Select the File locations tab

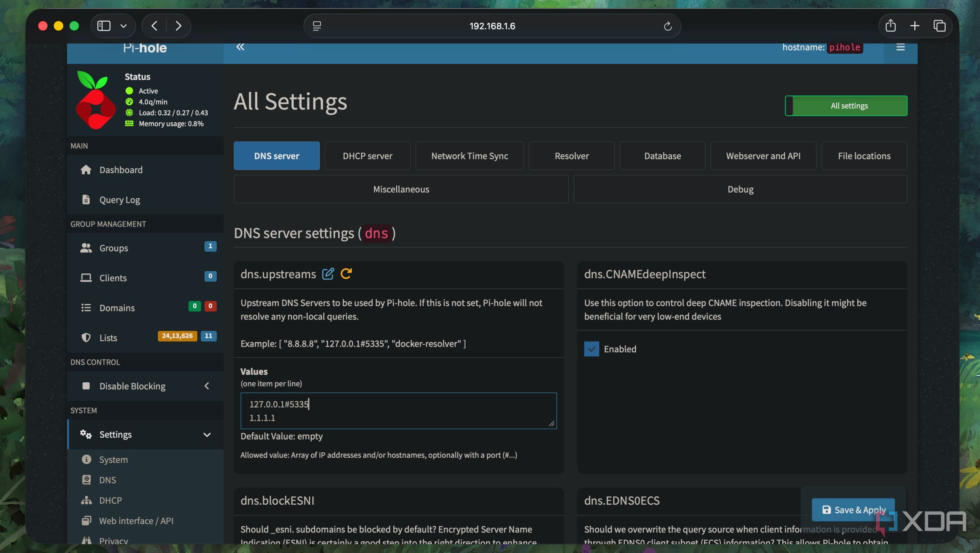coord(864,156)
